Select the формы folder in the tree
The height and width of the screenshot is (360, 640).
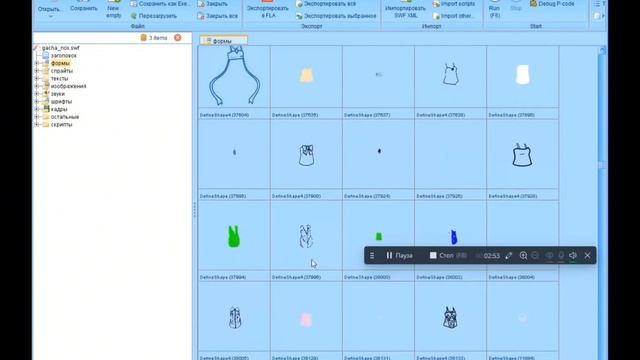click(60, 63)
